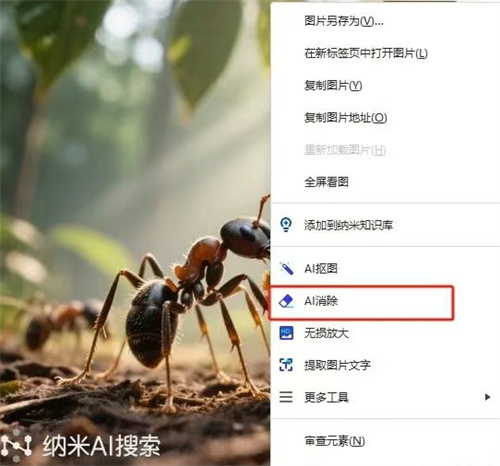Click the lightbulb icon for 纳米知识库

[x=286, y=224]
